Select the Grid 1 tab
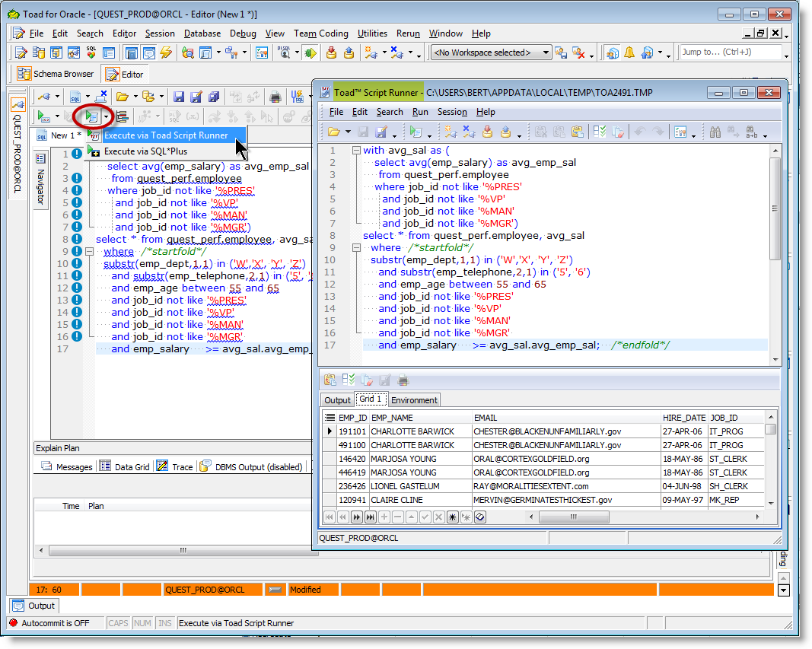Image resolution: width=812 pixels, height=649 pixels. tap(371, 399)
